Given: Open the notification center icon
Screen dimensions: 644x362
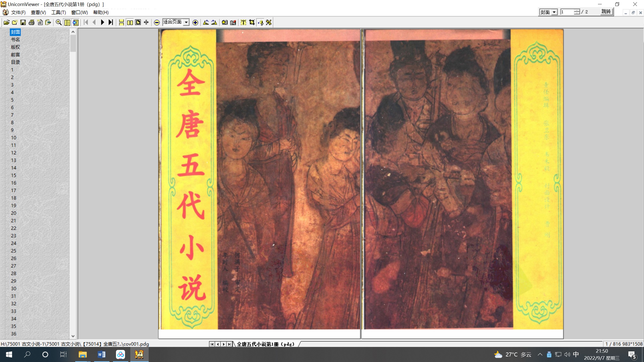Looking at the screenshot, I should tap(632, 355).
